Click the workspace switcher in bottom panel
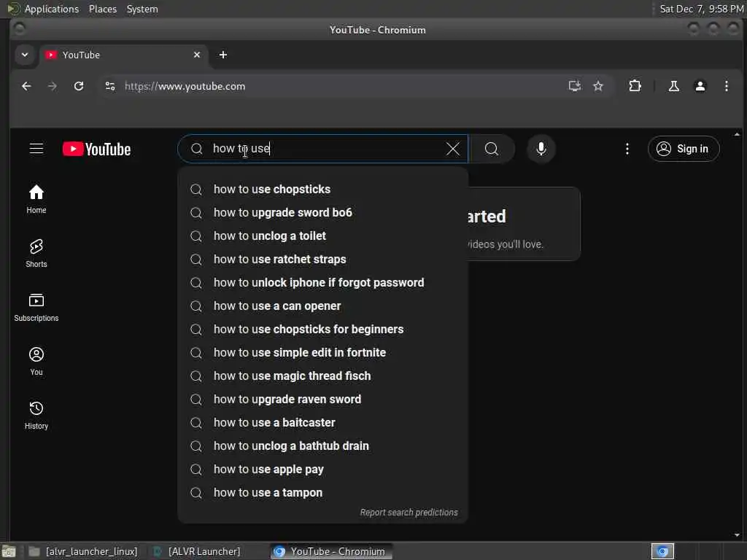This screenshot has height=560, width=747. click(662, 551)
